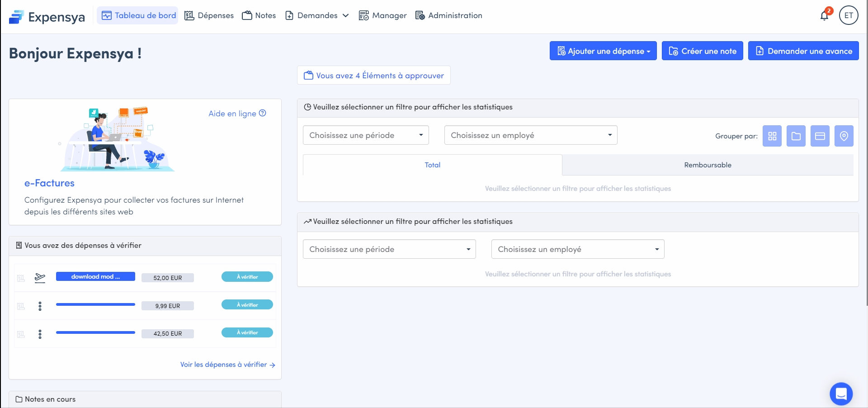Click receipt icon on 9,99 EUR row
This screenshot has width=868, height=408.
tap(21, 306)
